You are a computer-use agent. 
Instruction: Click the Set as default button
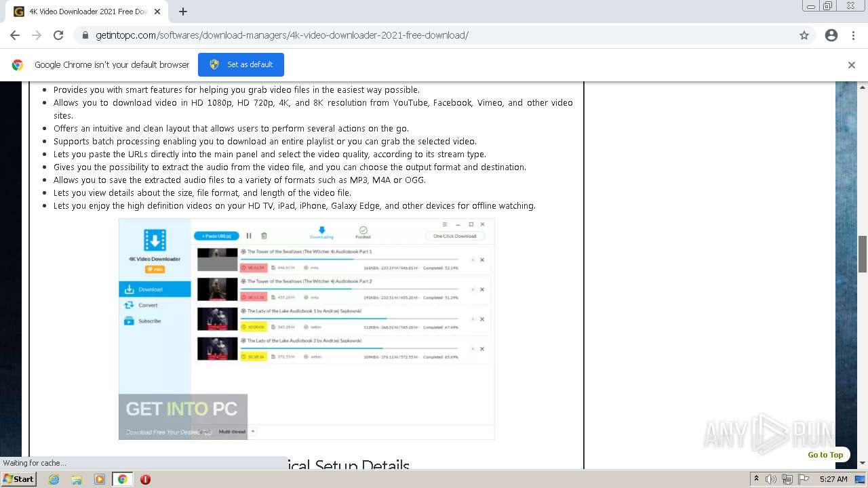241,64
